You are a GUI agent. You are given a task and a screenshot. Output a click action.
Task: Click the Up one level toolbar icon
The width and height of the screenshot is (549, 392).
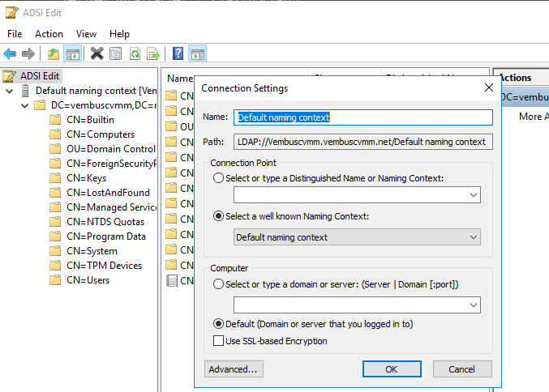point(54,53)
